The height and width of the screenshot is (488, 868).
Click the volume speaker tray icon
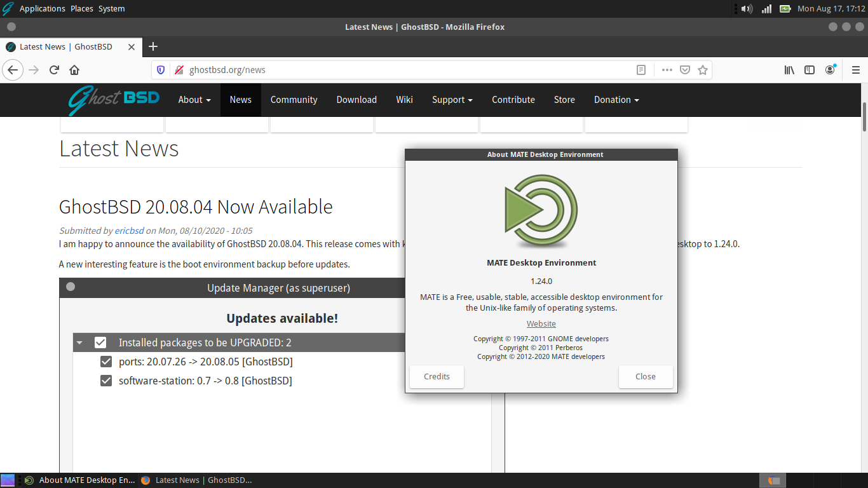click(x=747, y=9)
